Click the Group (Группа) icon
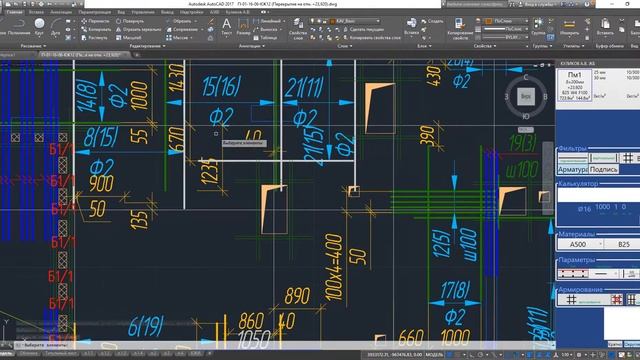This screenshot has width=640, height=360. point(538,27)
